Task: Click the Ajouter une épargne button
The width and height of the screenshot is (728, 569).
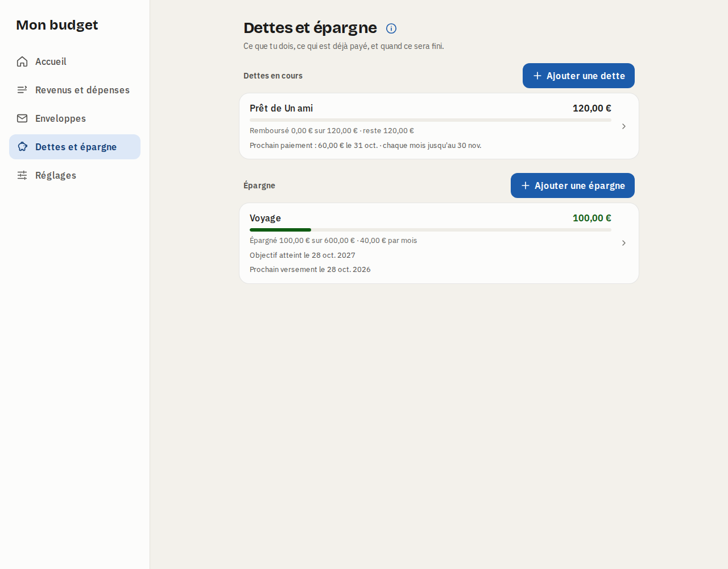Action: click(x=573, y=185)
